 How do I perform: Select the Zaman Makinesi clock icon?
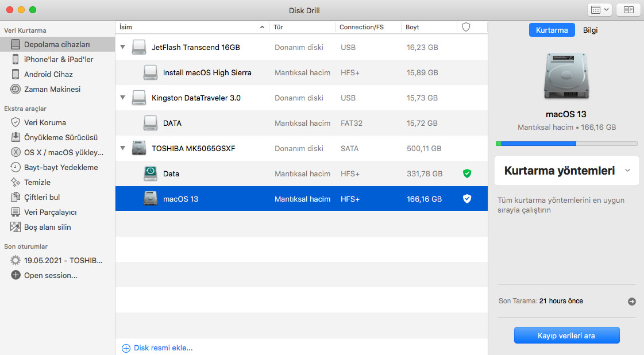pos(16,89)
